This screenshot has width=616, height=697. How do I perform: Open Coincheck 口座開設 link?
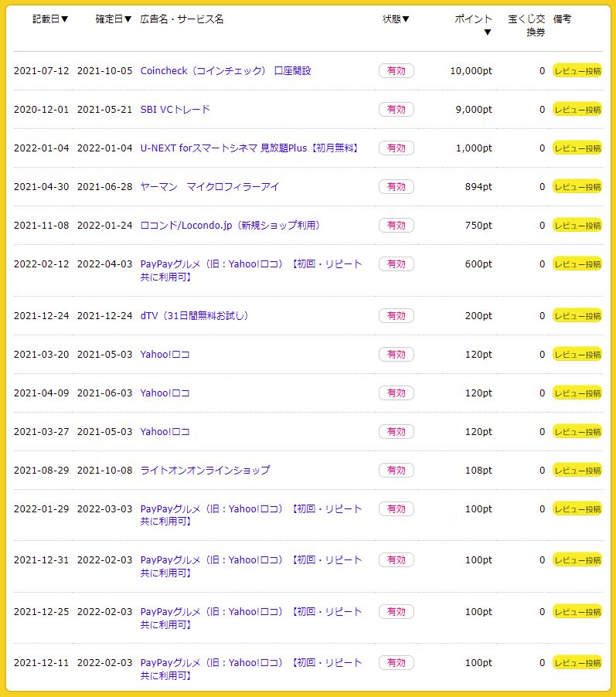tap(226, 70)
